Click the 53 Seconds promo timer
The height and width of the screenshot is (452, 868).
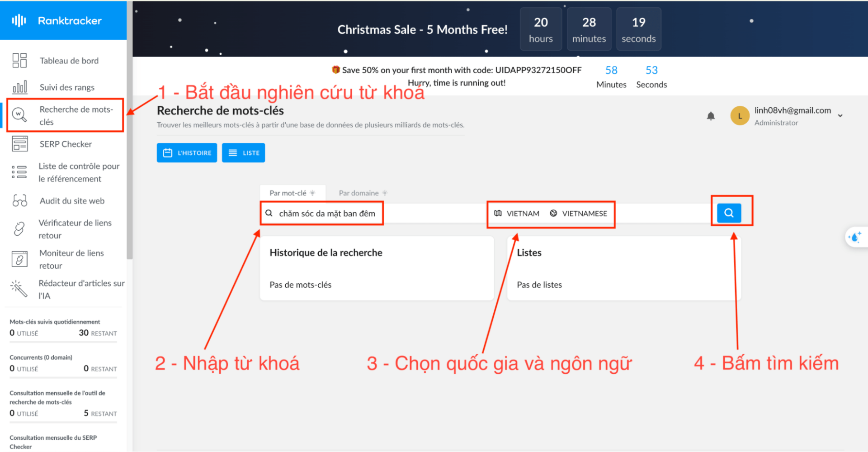pyautogui.click(x=651, y=77)
